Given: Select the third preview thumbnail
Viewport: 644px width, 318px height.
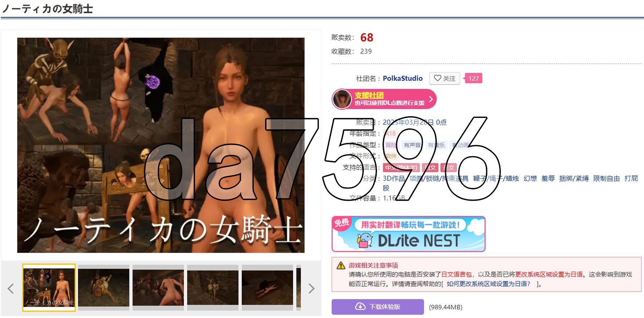Looking at the screenshot, I should (x=158, y=288).
